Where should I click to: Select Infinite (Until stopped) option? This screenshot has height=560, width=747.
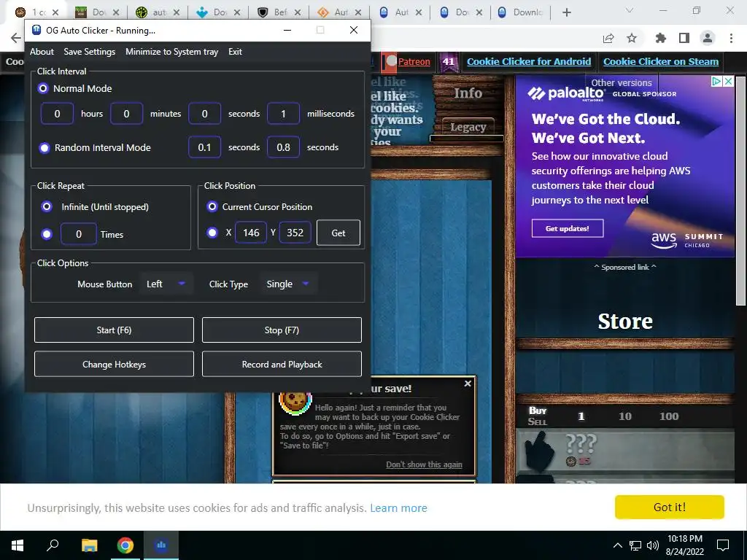click(47, 206)
